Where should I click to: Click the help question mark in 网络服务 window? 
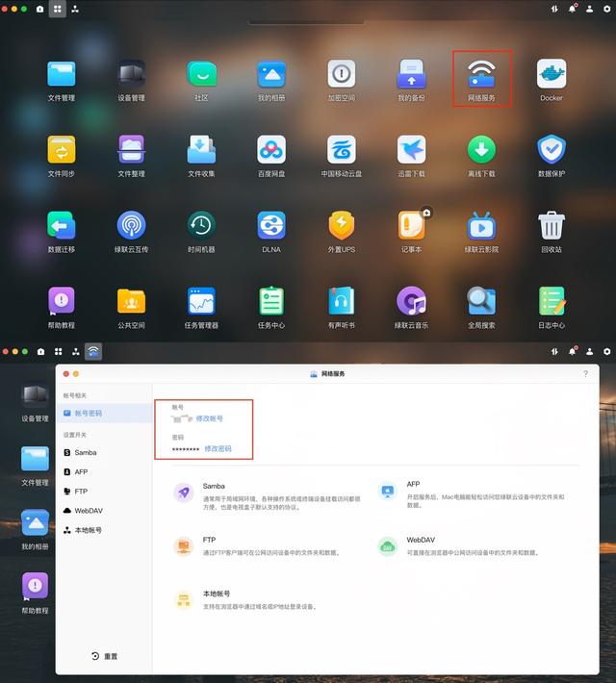coord(585,374)
